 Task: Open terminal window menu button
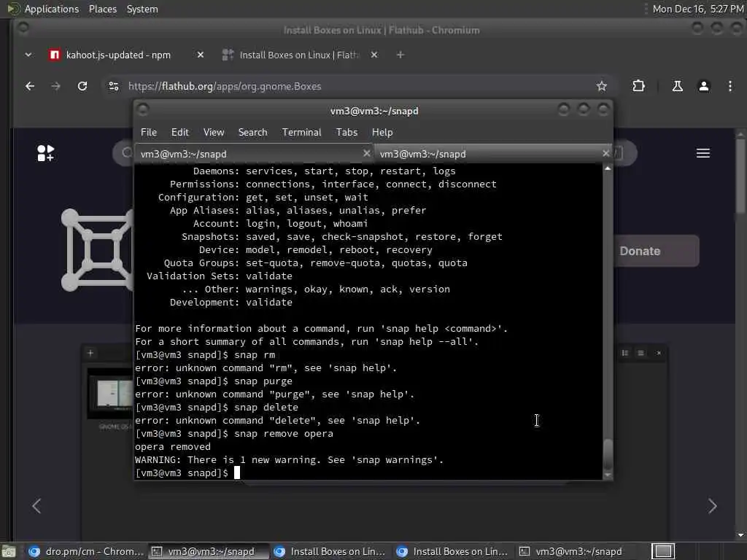[142, 109]
